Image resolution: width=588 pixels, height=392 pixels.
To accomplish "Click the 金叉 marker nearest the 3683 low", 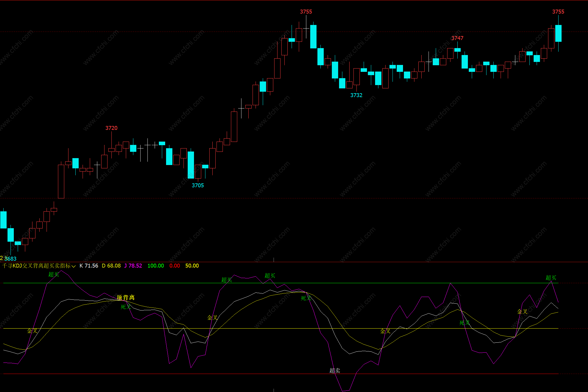I will (x=32, y=331).
